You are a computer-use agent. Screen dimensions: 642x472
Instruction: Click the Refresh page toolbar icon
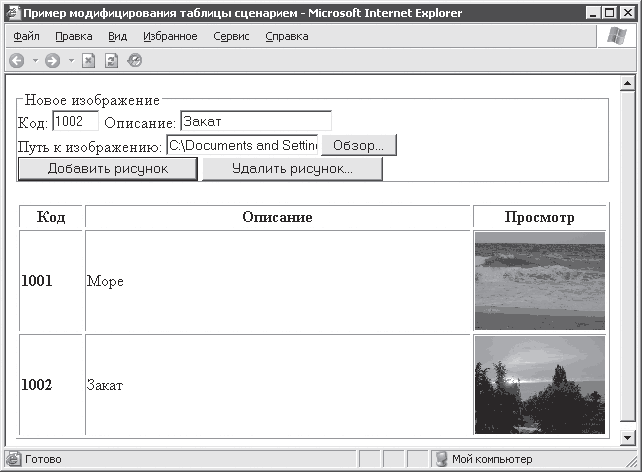tap(112, 60)
